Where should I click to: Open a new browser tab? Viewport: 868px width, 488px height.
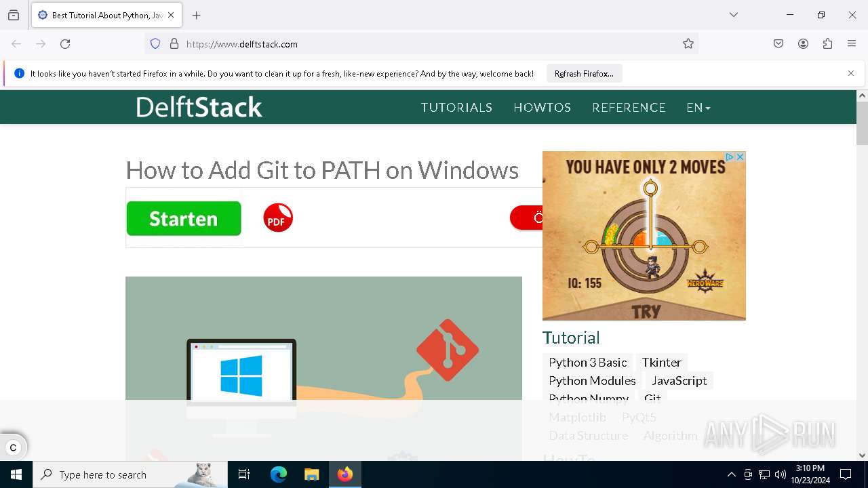tap(197, 15)
